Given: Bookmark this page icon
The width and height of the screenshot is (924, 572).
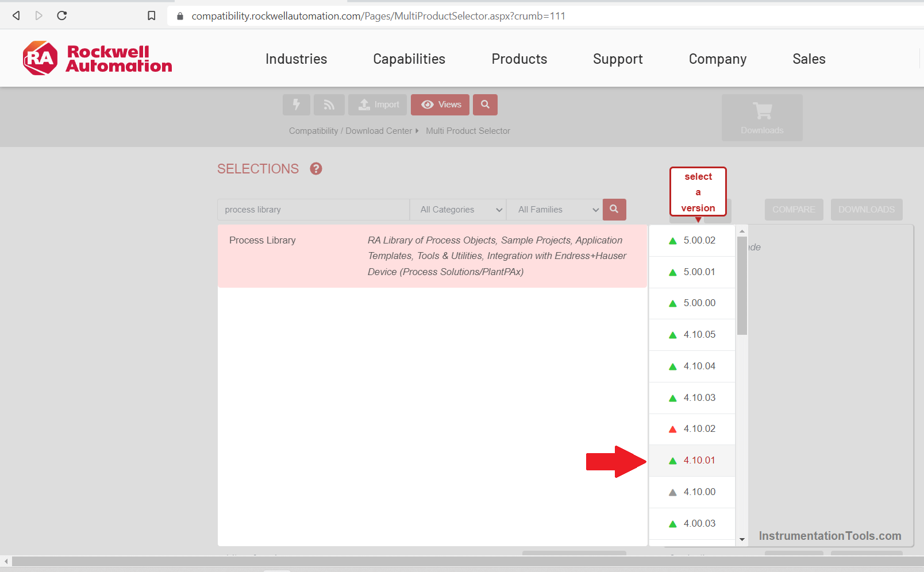Looking at the screenshot, I should pyautogui.click(x=152, y=16).
